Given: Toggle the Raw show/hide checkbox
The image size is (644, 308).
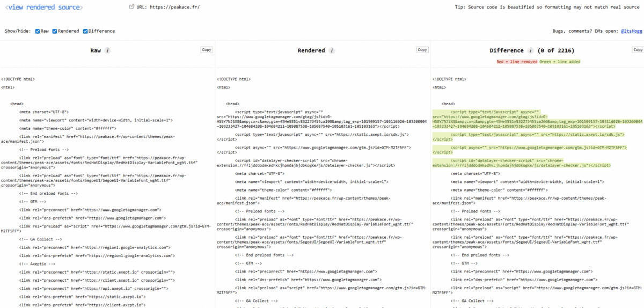Looking at the screenshot, I should coord(38,31).
